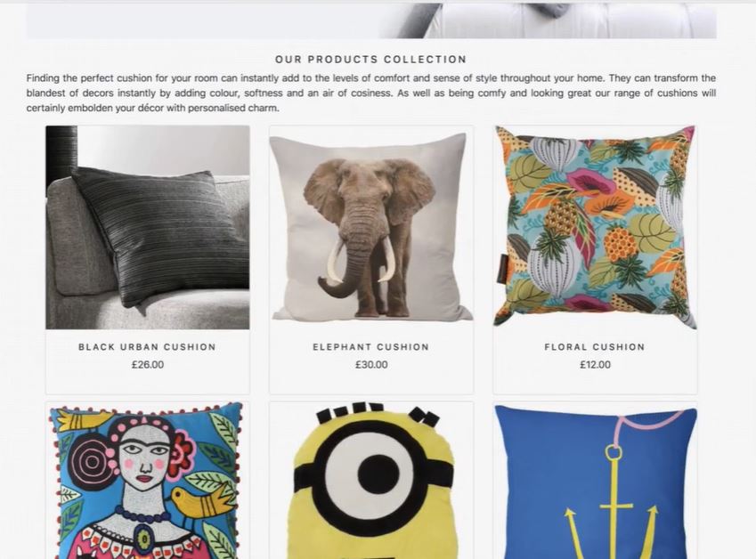The height and width of the screenshot is (559, 756).
Task: Open the Floral Cushion product image
Action: (595, 228)
